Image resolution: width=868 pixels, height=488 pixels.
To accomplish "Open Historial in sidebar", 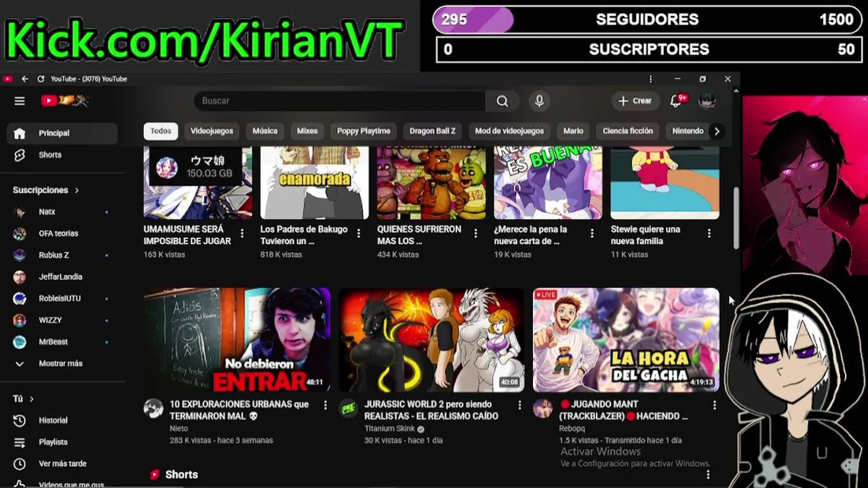I will point(62,420).
